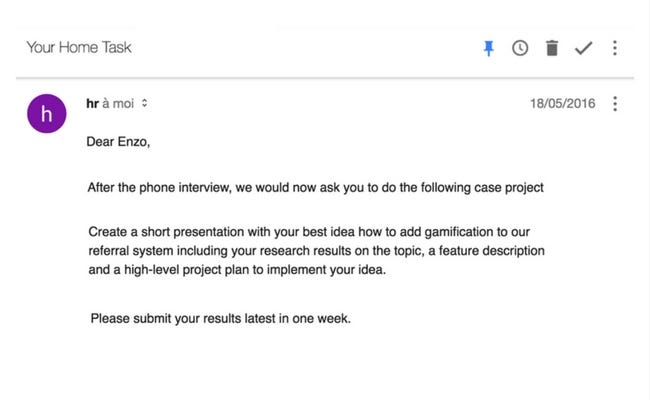The image size is (650, 400).
Task: Click the 'referral system including' text line
Action: coord(316,251)
